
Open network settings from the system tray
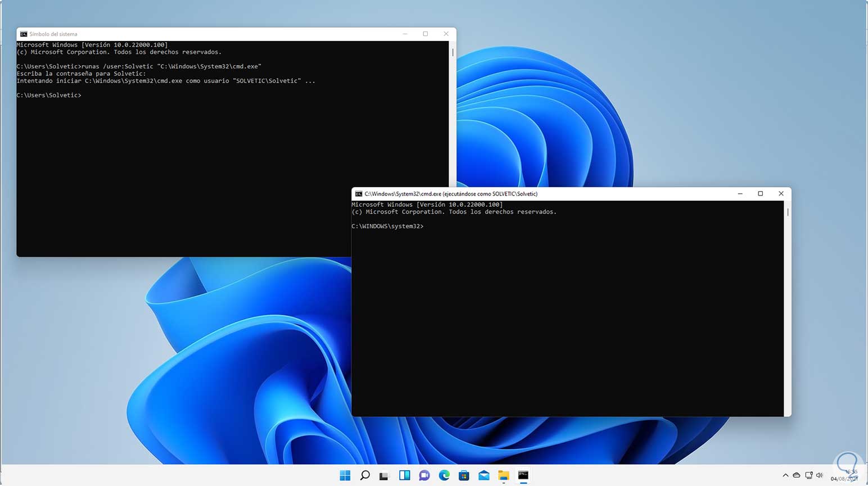click(808, 475)
